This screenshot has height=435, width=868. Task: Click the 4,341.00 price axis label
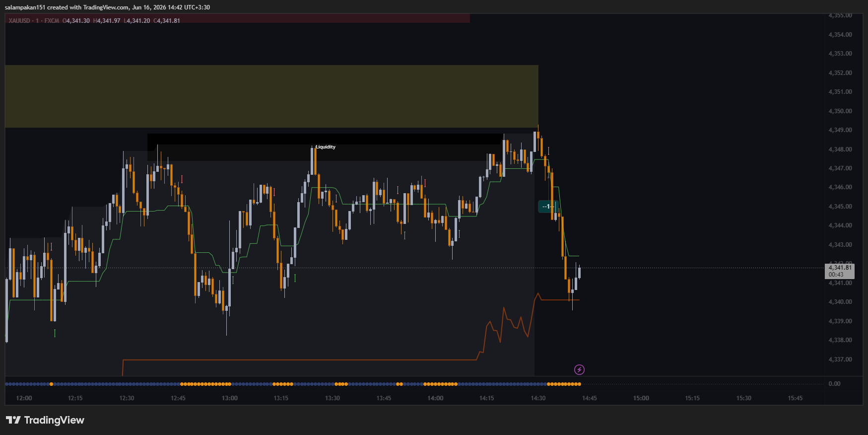[840, 283]
